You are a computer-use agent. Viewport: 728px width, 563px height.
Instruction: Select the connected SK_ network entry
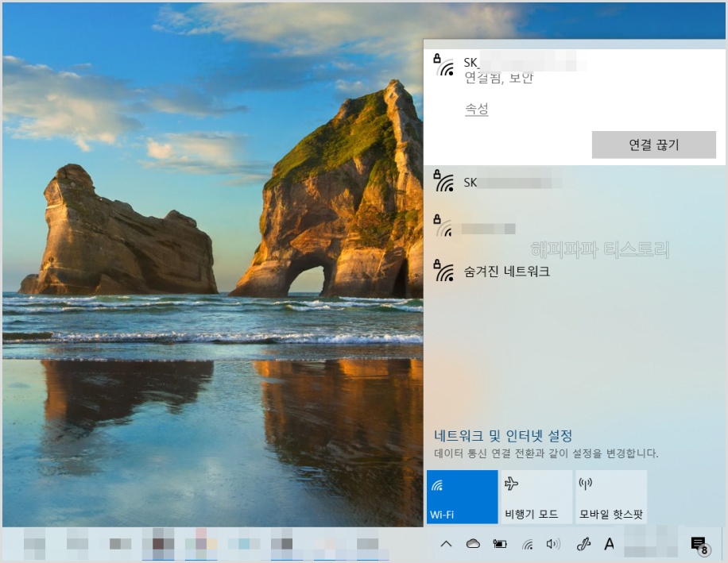[x=575, y=106]
